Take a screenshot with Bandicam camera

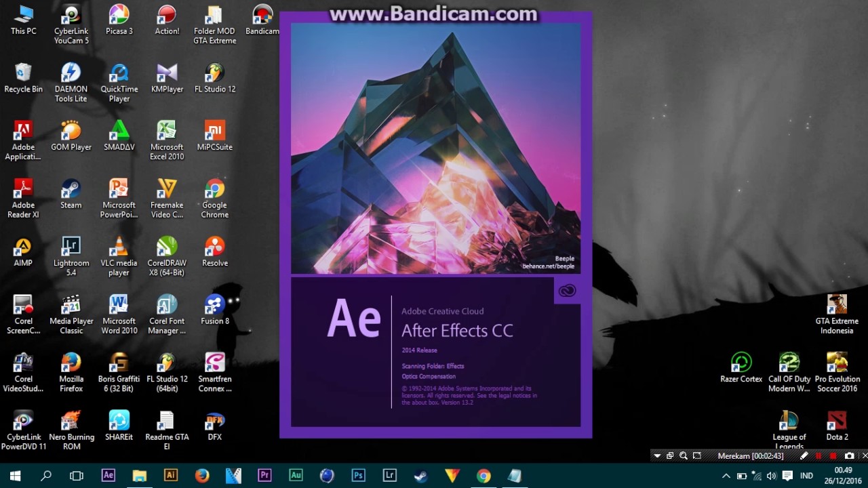[849, 456]
